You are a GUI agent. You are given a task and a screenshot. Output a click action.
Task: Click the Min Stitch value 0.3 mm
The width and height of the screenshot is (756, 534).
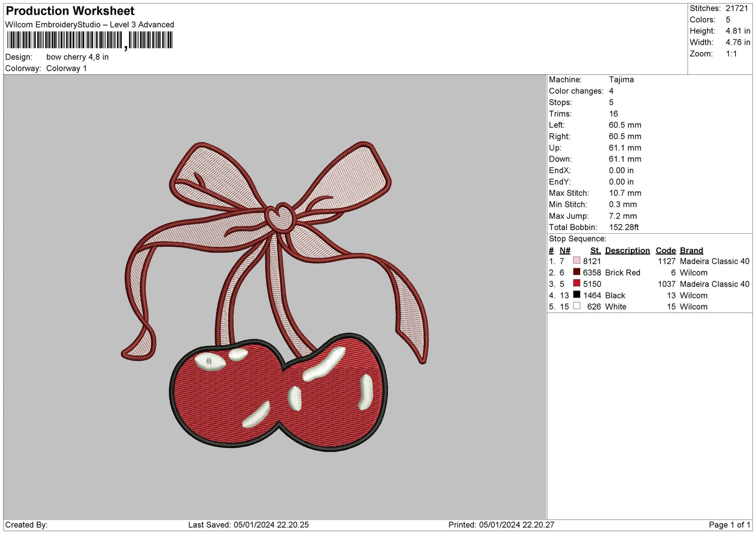pos(623,204)
